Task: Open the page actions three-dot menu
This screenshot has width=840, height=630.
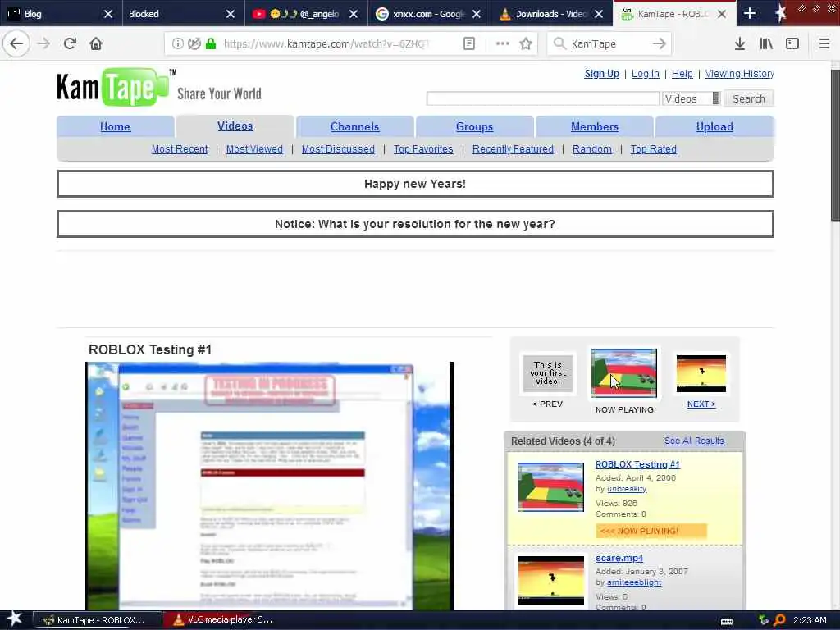Action: [x=503, y=44]
